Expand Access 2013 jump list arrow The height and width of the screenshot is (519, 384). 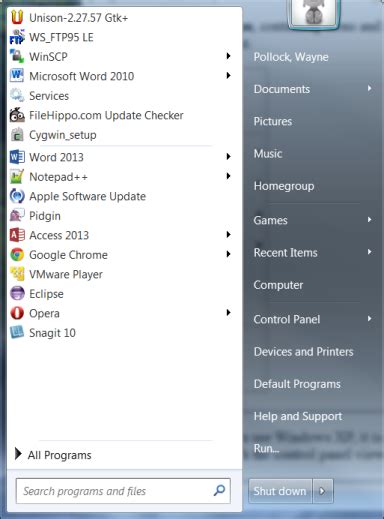click(228, 235)
